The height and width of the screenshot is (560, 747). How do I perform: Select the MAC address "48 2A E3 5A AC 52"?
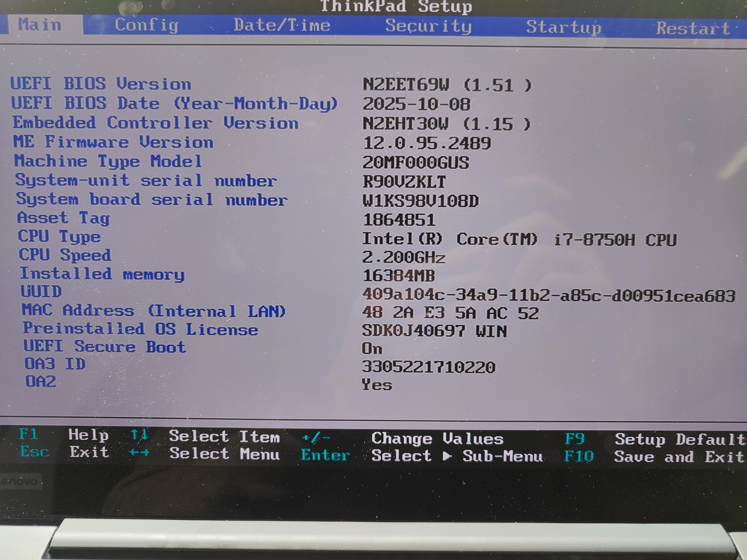(x=451, y=313)
